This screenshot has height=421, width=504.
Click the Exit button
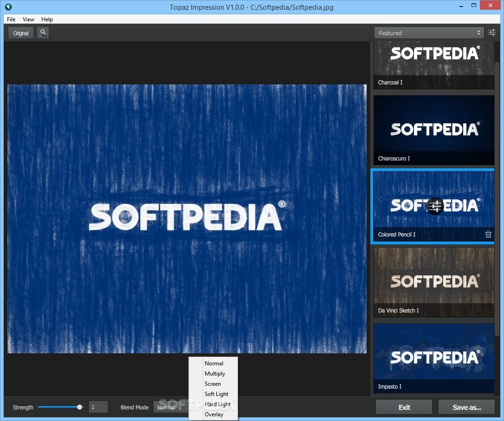pyautogui.click(x=404, y=407)
